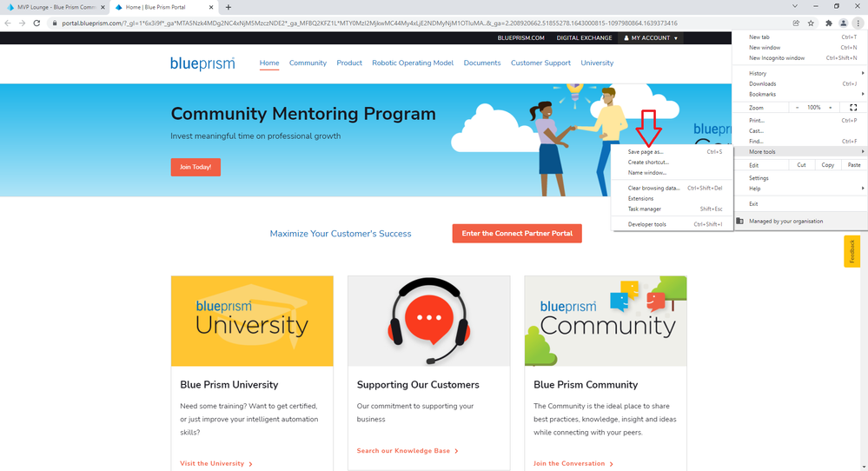Follow the Visit the University link

pos(216,464)
